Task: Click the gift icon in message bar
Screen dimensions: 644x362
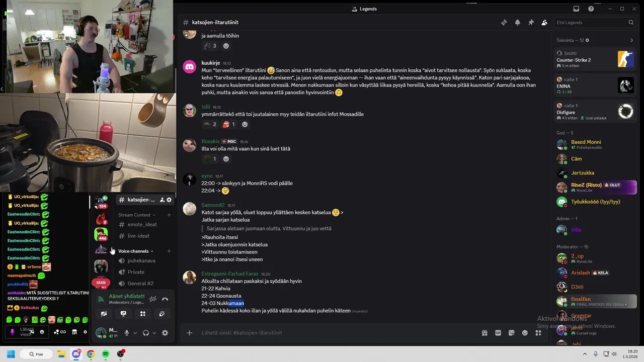Action: click(485, 333)
